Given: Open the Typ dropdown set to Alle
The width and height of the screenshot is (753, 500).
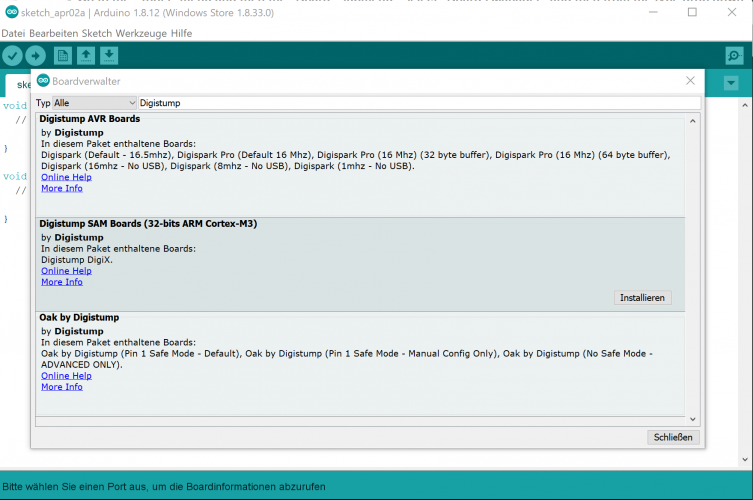Looking at the screenshot, I should click(94, 103).
